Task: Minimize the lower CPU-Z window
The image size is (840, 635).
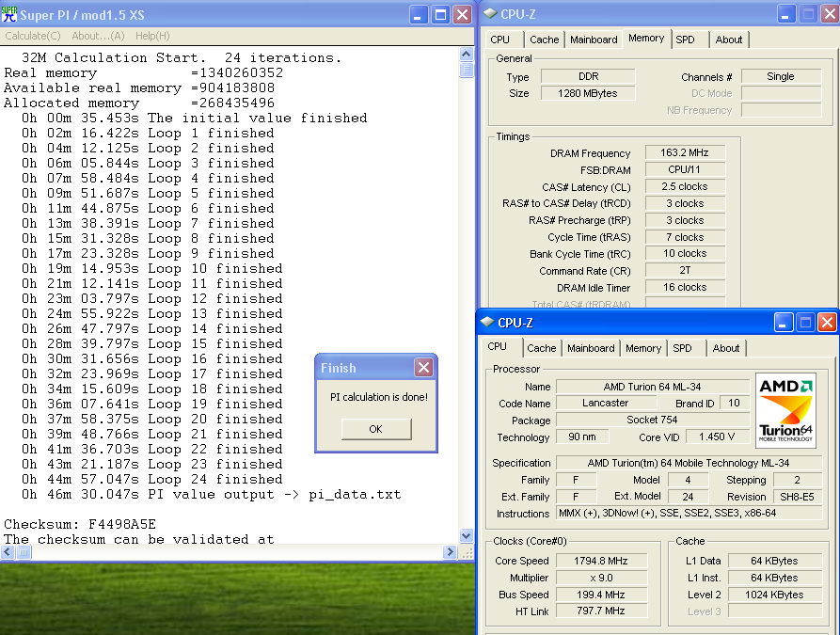Action: pyautogui.click(x=784, y=323)
